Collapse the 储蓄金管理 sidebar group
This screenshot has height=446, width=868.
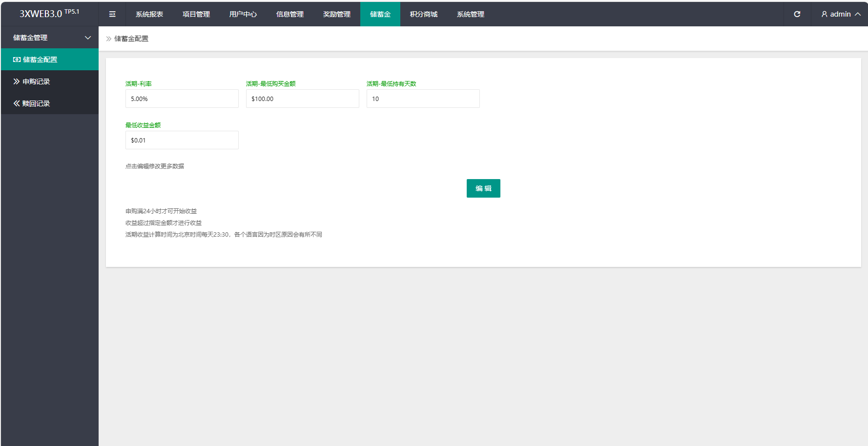(88, 38)
